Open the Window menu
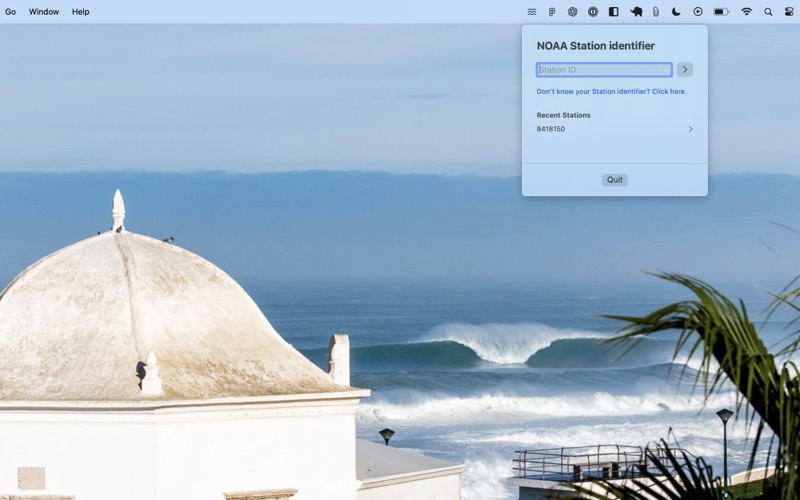This screenshot has width=800, height=500. [x=44, y=12]
